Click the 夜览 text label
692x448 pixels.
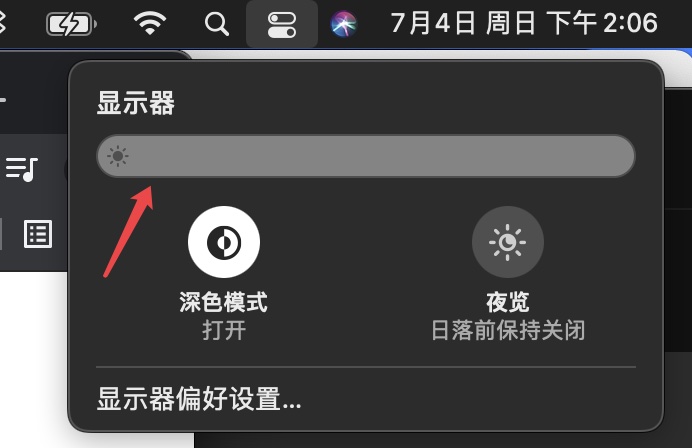point(508,302)
